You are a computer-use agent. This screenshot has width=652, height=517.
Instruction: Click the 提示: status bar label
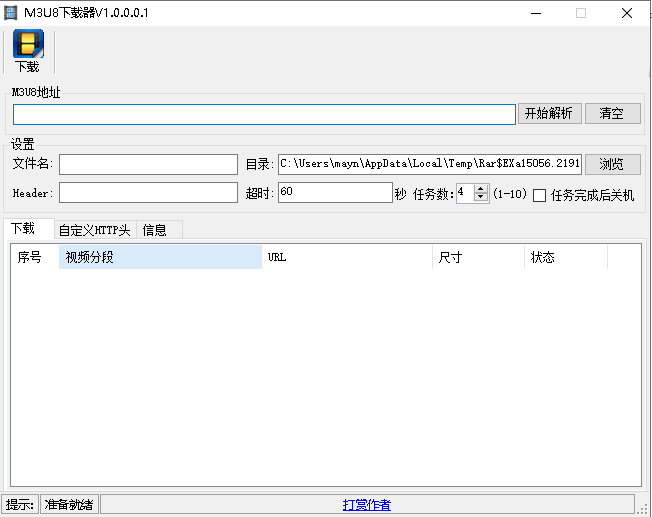tap(20, 505)
